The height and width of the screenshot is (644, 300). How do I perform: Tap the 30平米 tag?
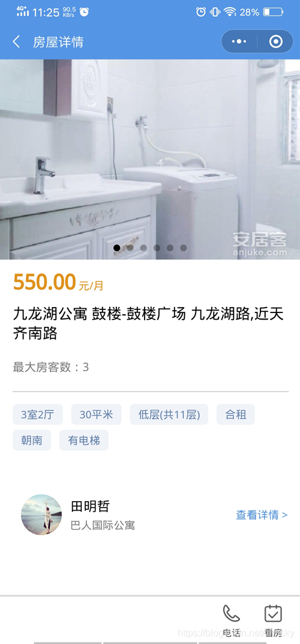pos(97,415)
